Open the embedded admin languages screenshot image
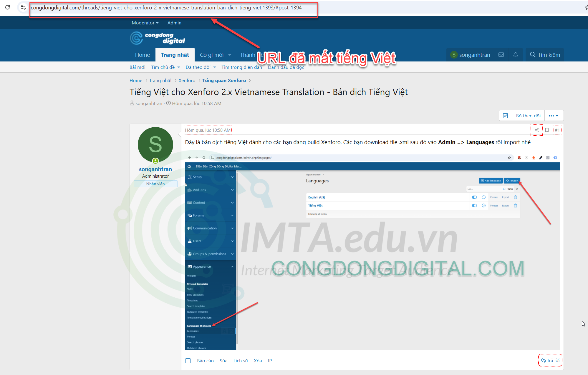This screenshot has width=588, height=375. point(372,252)
